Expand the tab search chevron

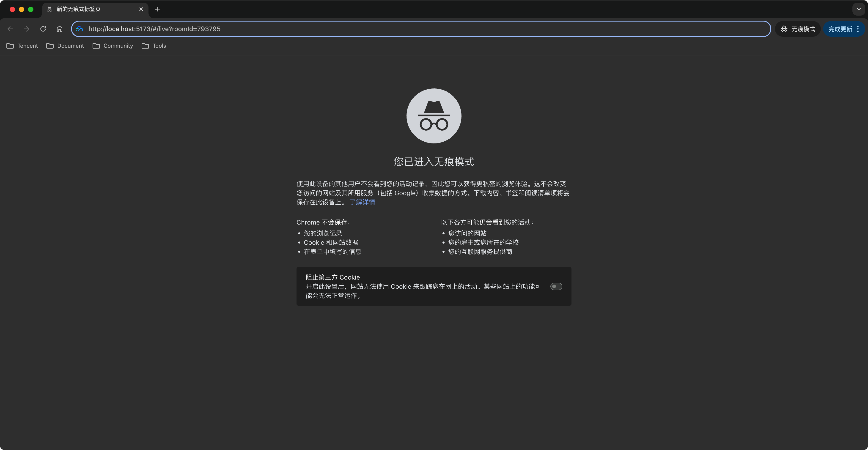[859, 9]
